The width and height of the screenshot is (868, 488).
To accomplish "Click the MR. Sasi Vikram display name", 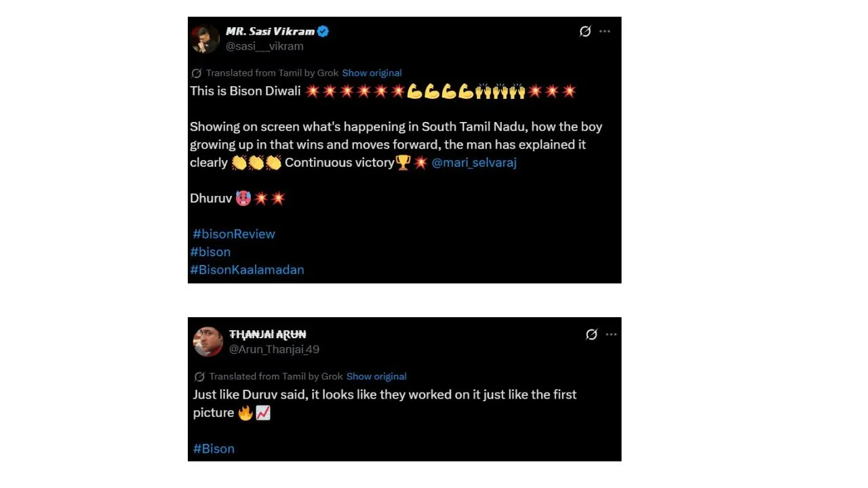I will point(270,31).
